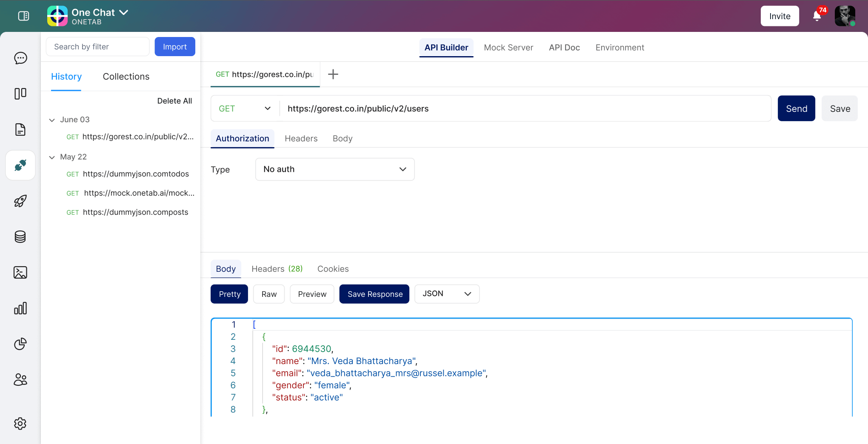
Task: Switch to the History tab
Action: click(x=66, y=77)
